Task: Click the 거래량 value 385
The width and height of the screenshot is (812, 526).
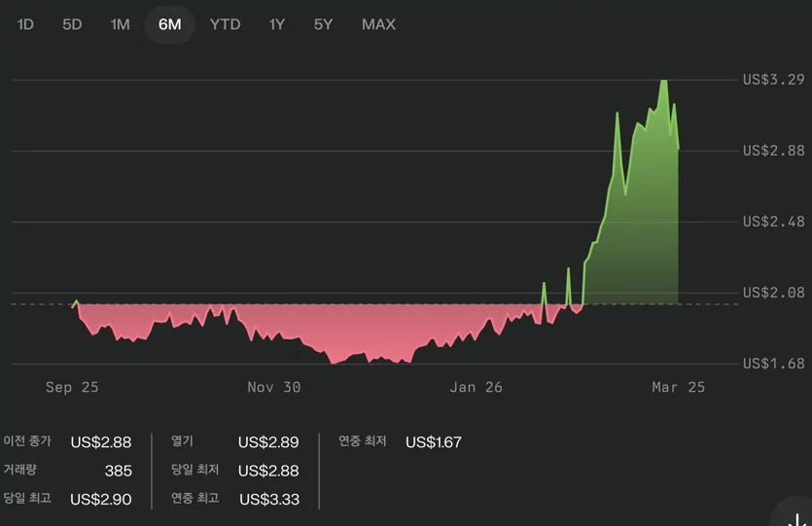Action: [118, 471]
